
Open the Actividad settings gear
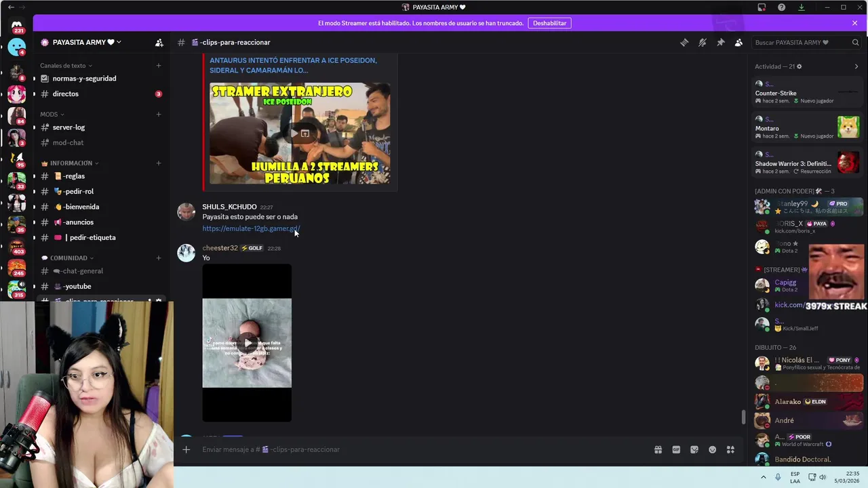799,66
